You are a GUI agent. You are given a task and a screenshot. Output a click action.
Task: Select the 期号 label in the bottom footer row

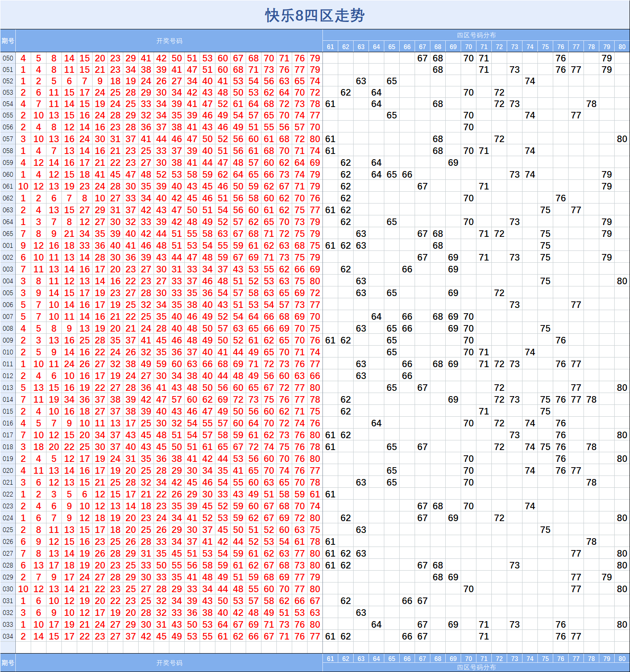(8, 663)
